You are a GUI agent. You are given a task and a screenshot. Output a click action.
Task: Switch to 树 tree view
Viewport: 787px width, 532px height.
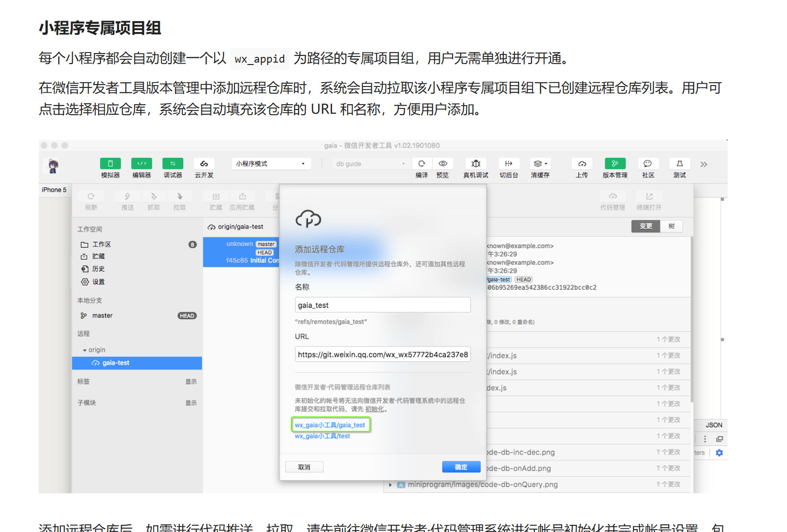[671, 226]
